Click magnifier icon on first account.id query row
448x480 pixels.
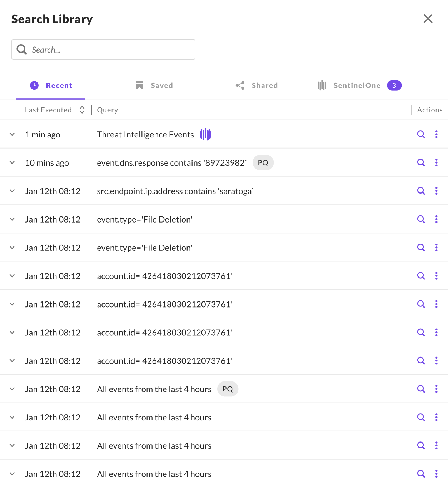click(421, 276)
